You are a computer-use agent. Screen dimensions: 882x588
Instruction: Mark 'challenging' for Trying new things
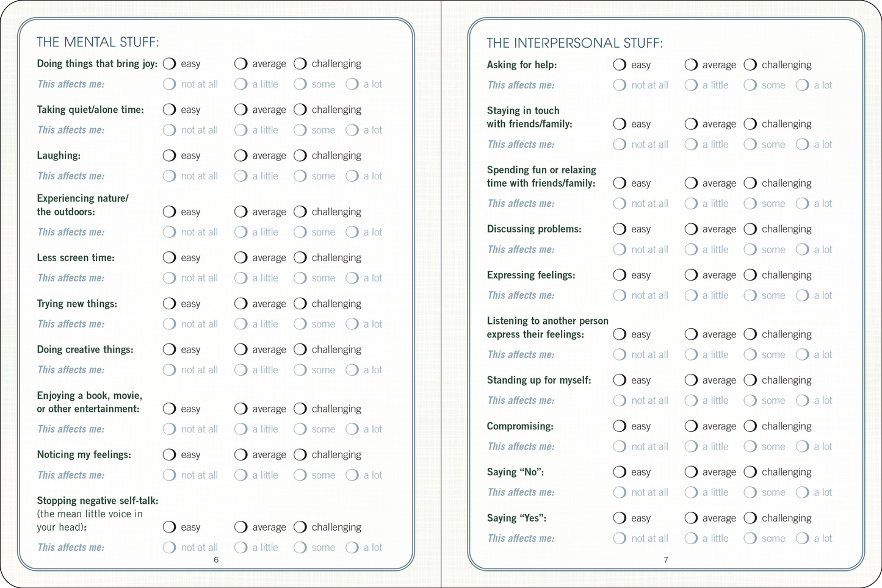pyautogui.click(x=300, y=304)
